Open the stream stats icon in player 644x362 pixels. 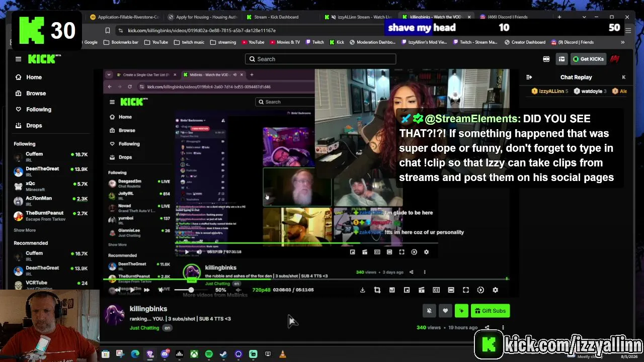392,290
